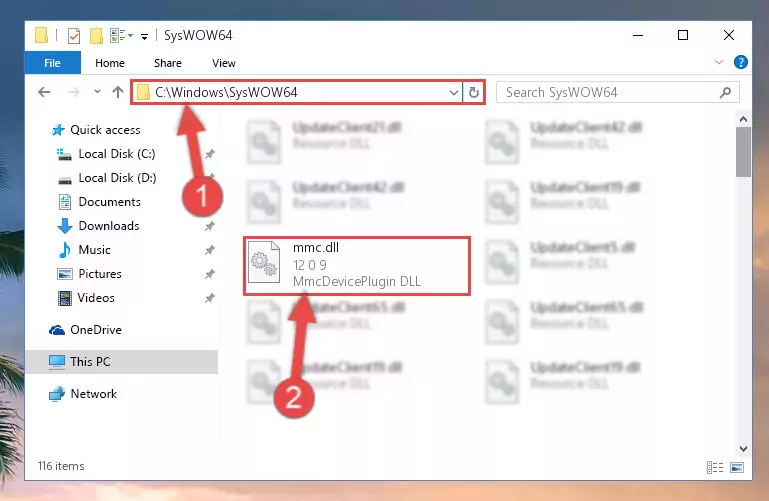Minimize the SysWOW64 window
This screenshot has width=769, height=501.
pyautogui.click(x=638, y=35)
